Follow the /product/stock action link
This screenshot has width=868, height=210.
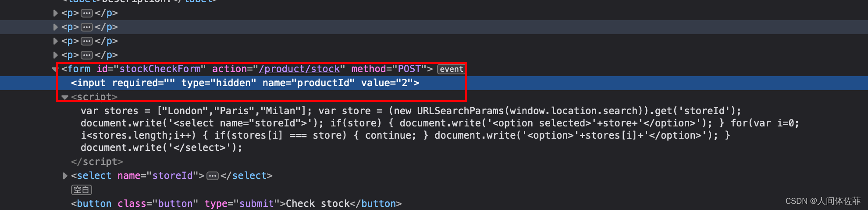click(299, 69)
